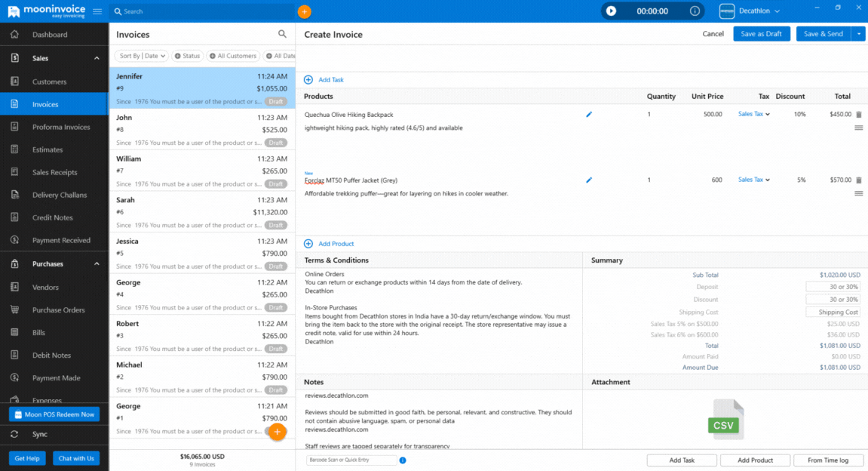Click the From Time log button
The width and height of the screenshot is (868, 471).
pyautogui.click(x=828, y=460)
